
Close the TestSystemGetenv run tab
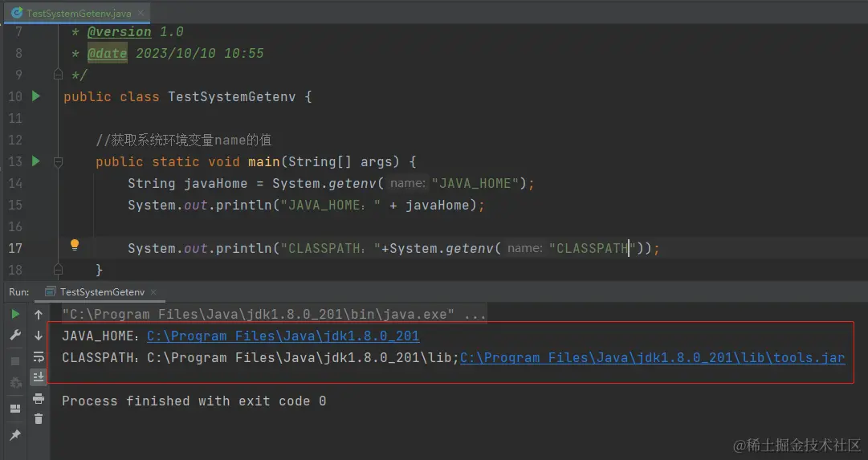point(153,291)
